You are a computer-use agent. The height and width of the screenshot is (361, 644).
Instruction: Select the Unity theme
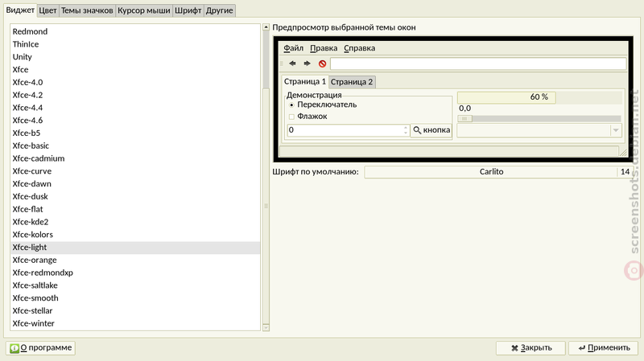135,57
